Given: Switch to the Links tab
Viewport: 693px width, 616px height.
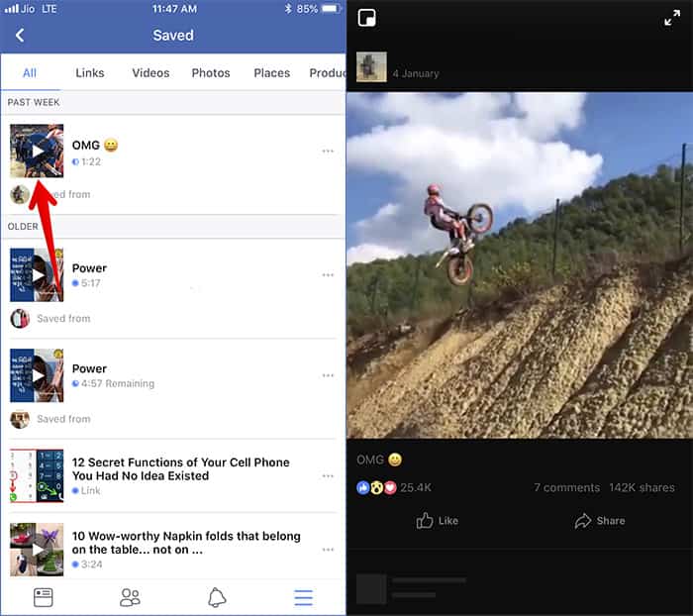Looking at the screenshot, I should click(90, 72).
